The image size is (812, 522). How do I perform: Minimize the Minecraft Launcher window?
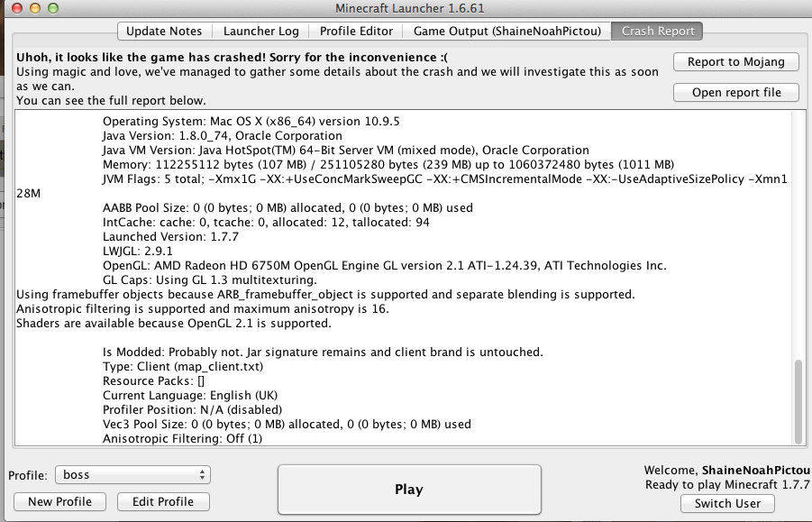(35, 8)
